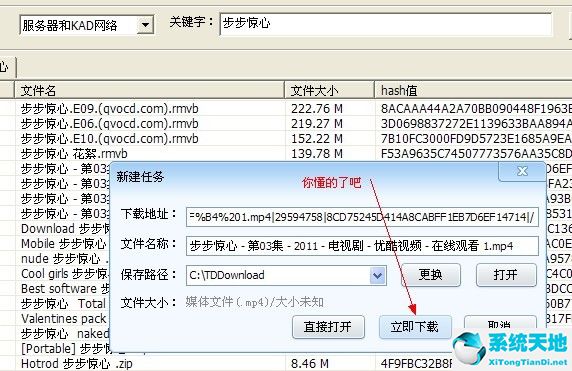572x371 pixels.
Task: Click the file size 139.78 M cell
Action: coord(317,154)
